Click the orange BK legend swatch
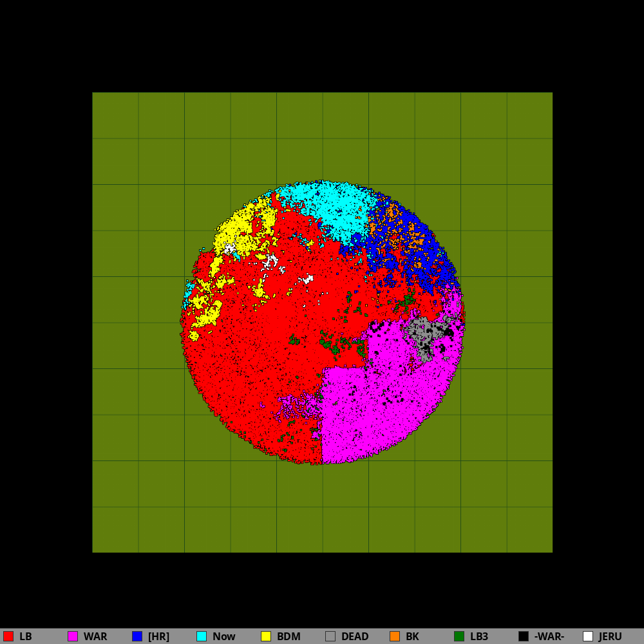The height and width of the screenshot is (644, 644). pyautogui.click(x=395, y=636)
